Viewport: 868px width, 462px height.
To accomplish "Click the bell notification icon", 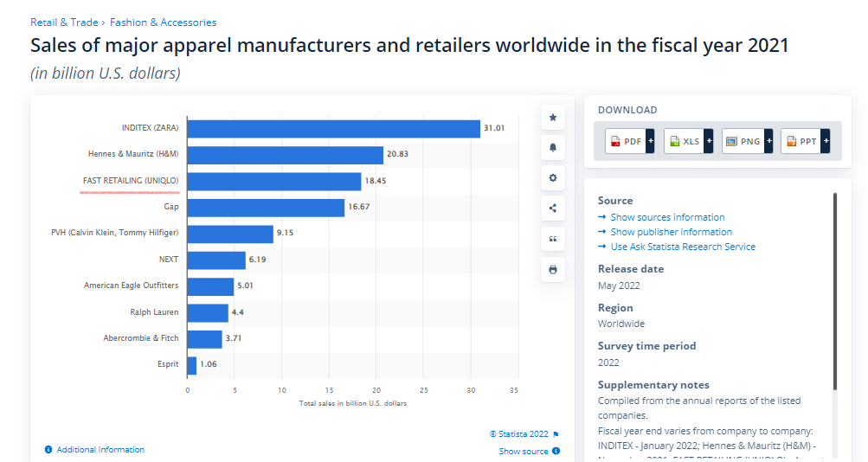I will tap(553, 147).
